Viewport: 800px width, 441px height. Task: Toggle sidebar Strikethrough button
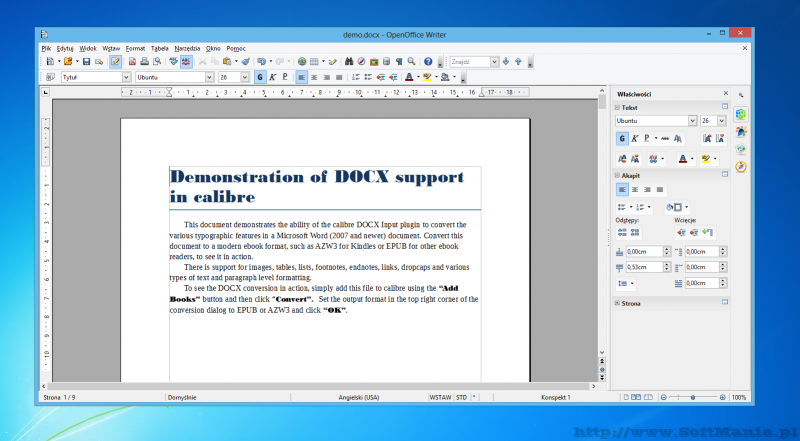coord(665,138)
